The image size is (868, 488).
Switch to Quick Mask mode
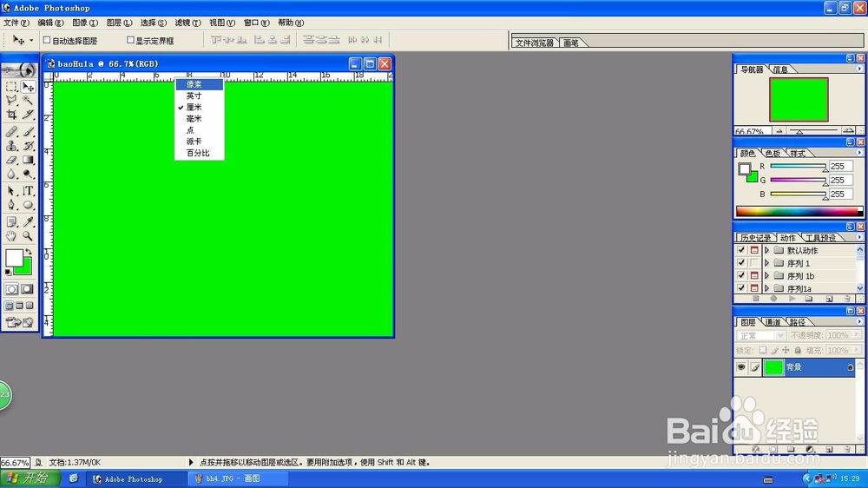(27, 289)
